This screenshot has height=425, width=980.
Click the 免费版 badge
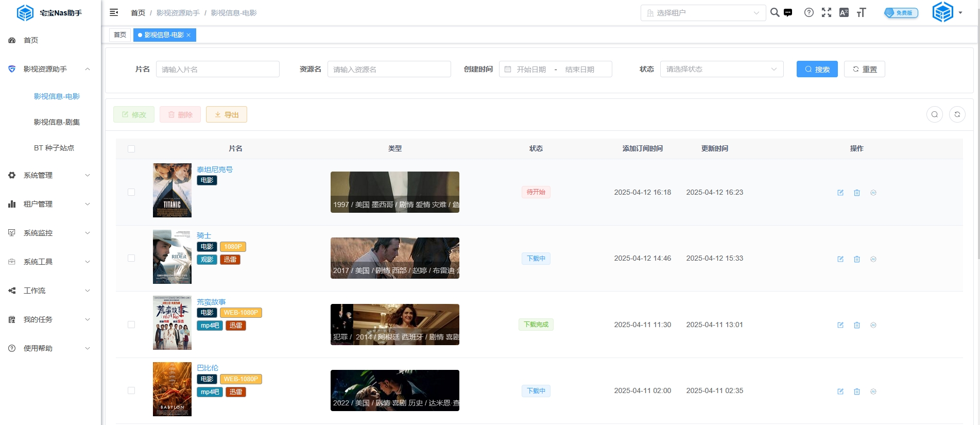pos(901,12)
